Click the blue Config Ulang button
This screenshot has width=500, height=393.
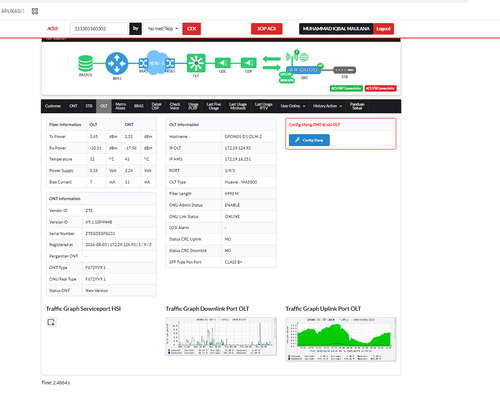tap(309, 140)
